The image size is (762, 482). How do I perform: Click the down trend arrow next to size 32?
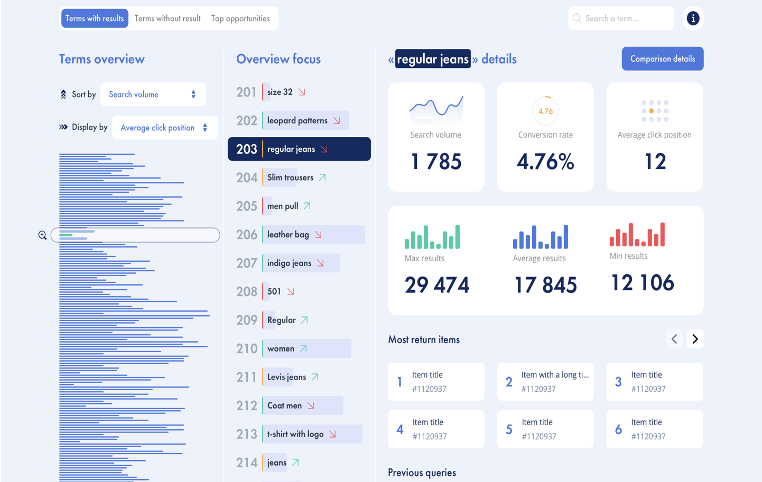(x=302, y=92)
